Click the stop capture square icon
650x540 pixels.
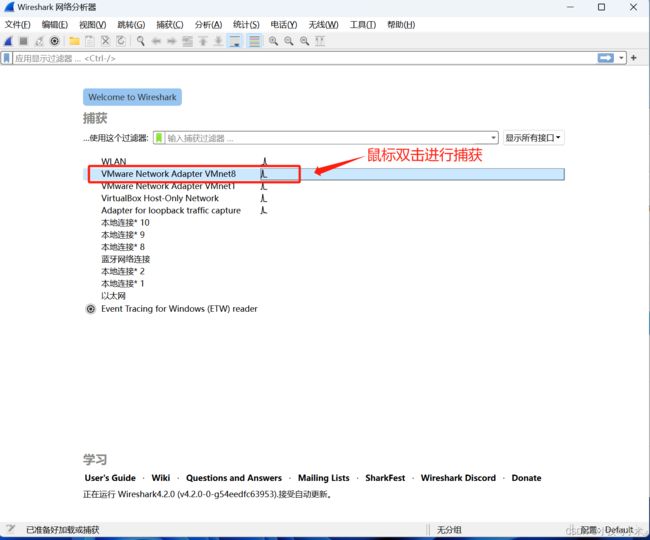(x=24, y=41)
